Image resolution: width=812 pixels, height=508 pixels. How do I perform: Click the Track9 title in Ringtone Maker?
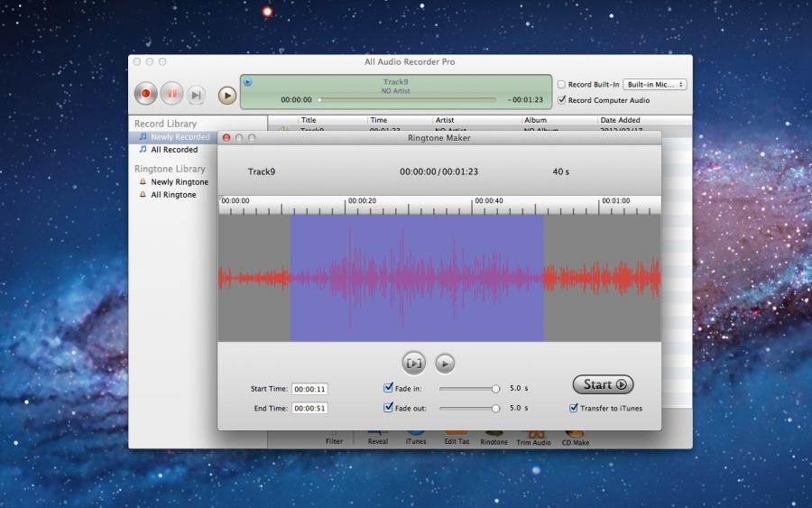[x=262, y=171]
